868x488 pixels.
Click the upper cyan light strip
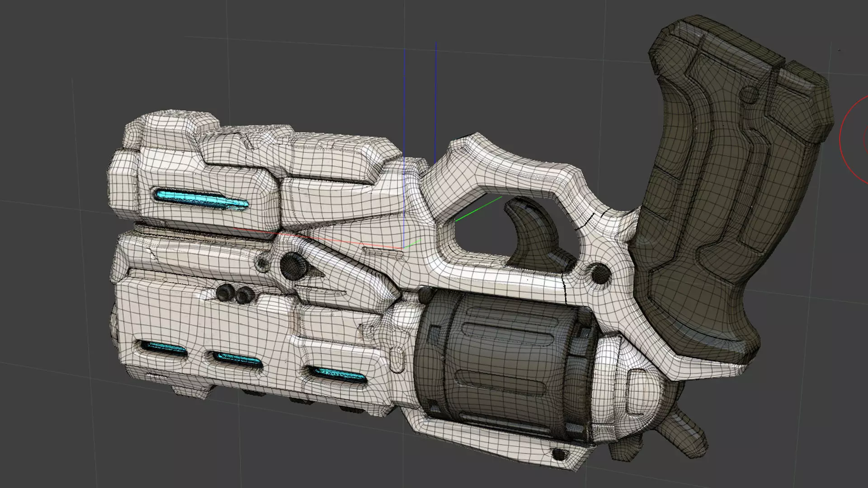[201, 199]
